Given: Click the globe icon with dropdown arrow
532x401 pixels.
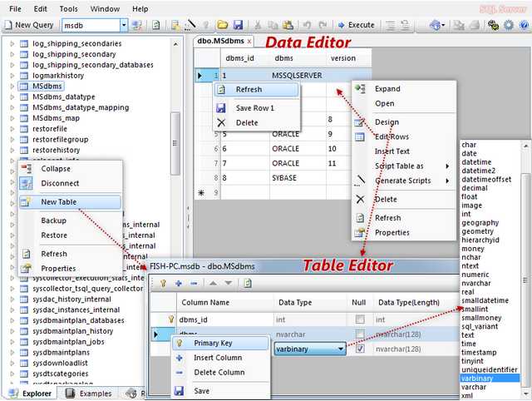Looking at the screenshot, I should point(437,25).
